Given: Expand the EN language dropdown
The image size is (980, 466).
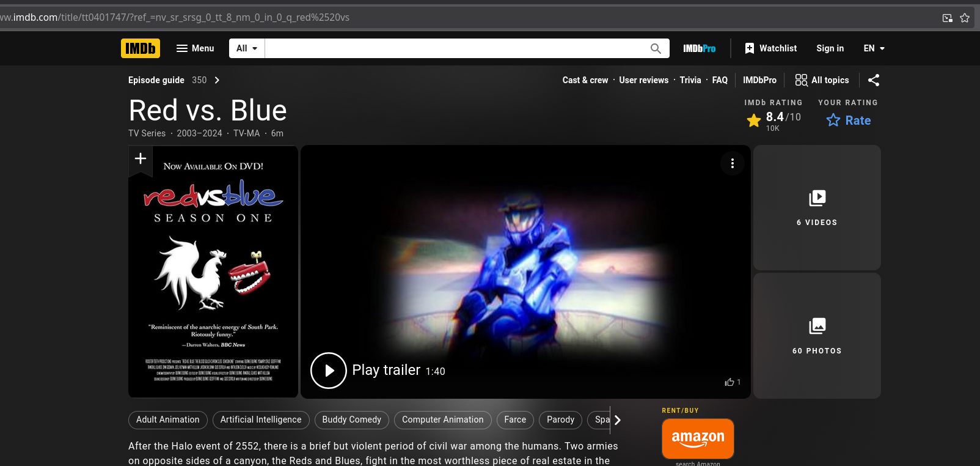Looking at the screenshot, I should click(x=874, y=48).
